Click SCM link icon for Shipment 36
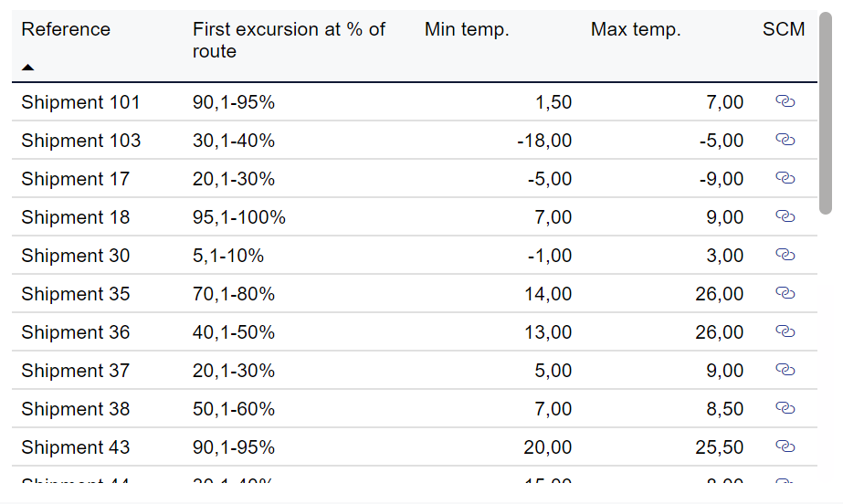The image size is (843, 504). (x=785, y=331)
